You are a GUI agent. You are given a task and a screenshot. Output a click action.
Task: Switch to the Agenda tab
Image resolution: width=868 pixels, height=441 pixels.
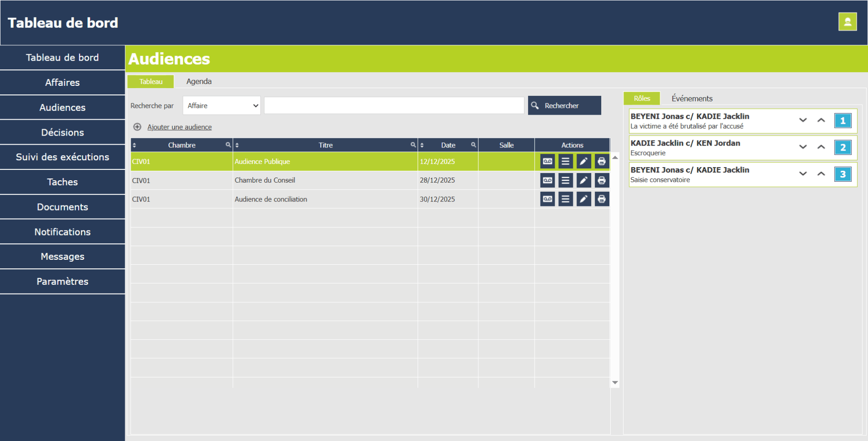coord(199,81)
